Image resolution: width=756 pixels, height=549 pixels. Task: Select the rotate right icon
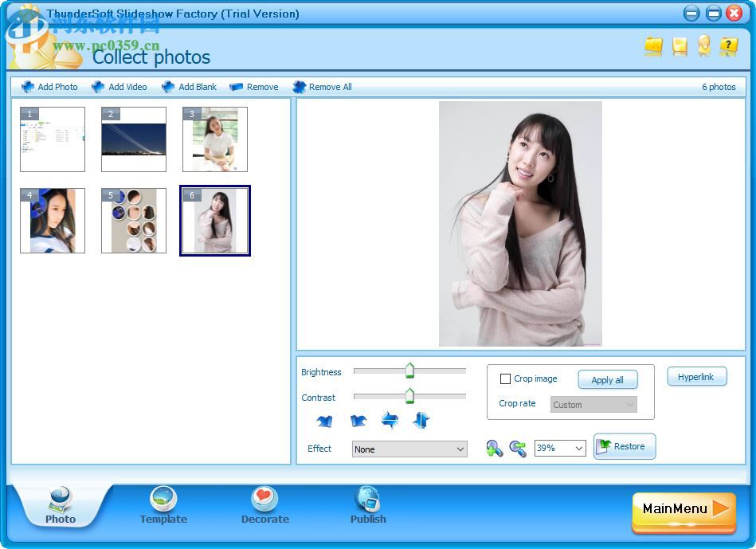(358, 420)
